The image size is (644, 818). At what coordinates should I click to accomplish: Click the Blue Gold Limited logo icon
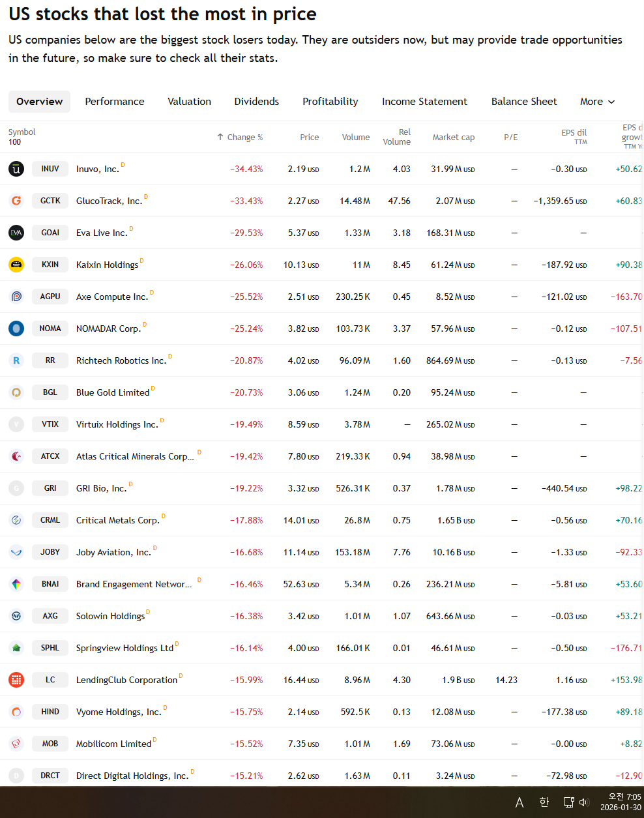click(16, 392)
